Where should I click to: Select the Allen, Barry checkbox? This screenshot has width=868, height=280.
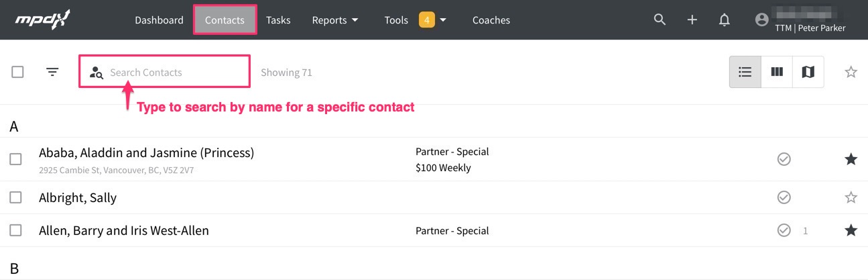(x=16, y=230)
